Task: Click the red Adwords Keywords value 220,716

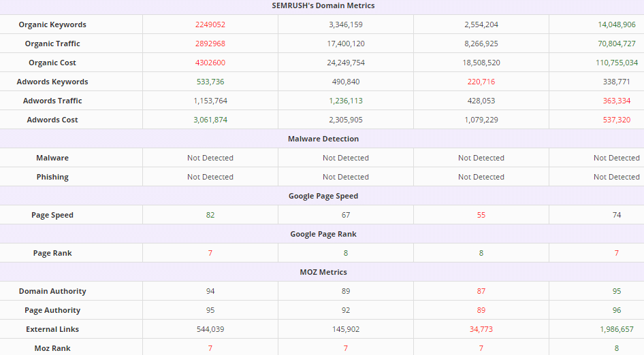Action: (481, 82)
